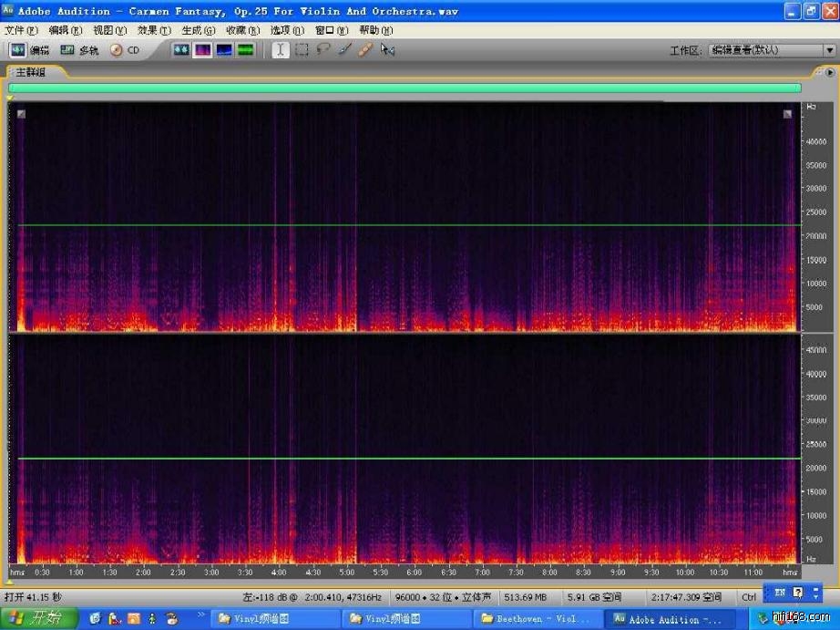Select the Effects Paintbrush tool
This screenshot has width=840, height=630.
click(344, 50)
